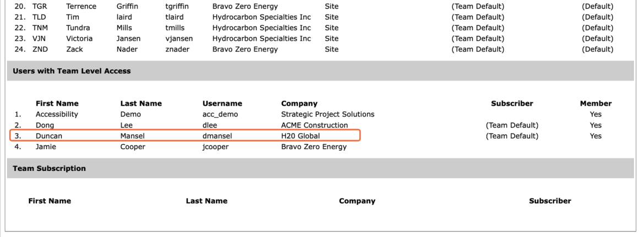The image size is (644, 237).
Task: Click Company header in Team Subscription table
Action: (357, 201)
